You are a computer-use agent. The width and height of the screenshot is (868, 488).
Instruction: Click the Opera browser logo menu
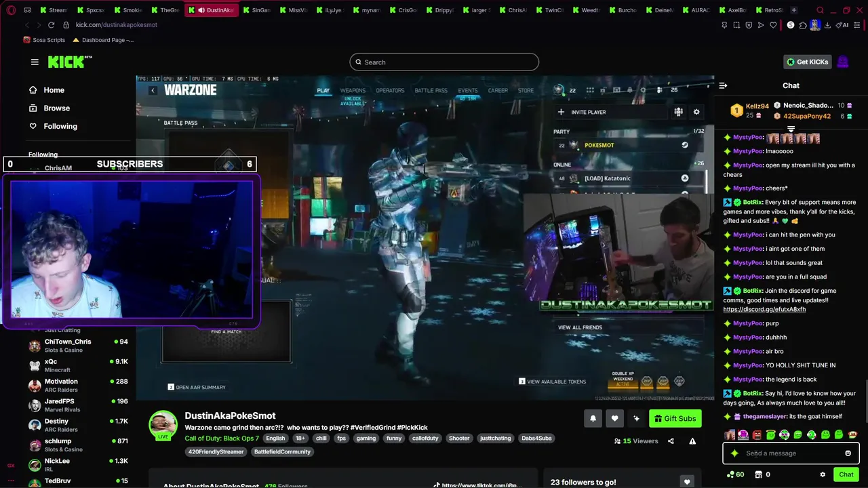[11, 10]
